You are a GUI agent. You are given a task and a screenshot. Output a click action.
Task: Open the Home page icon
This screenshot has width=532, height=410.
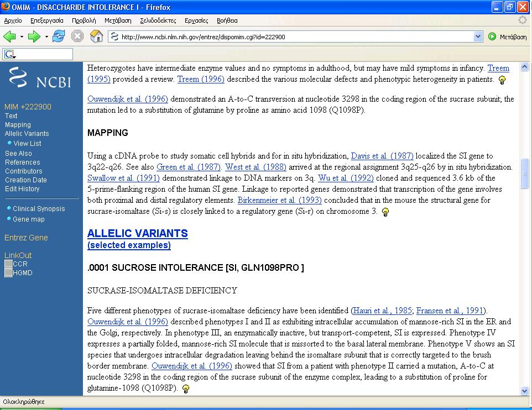pyautogui.click(x=96, y=36)
